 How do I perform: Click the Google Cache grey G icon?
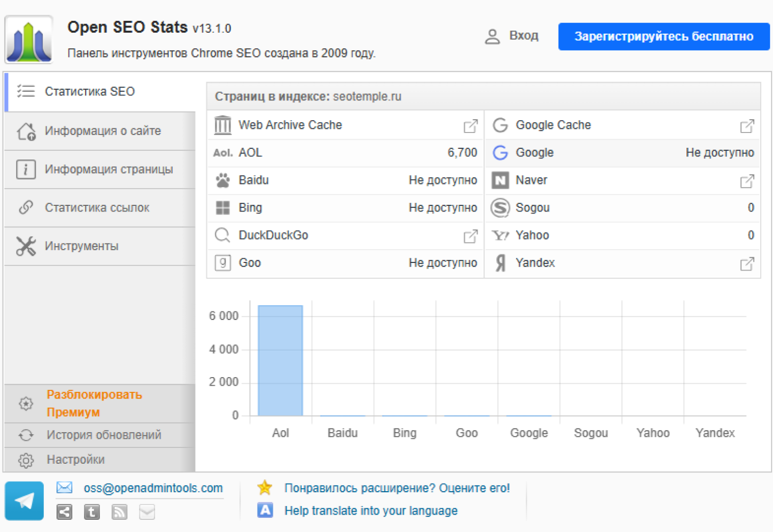(x=500, y=125)
